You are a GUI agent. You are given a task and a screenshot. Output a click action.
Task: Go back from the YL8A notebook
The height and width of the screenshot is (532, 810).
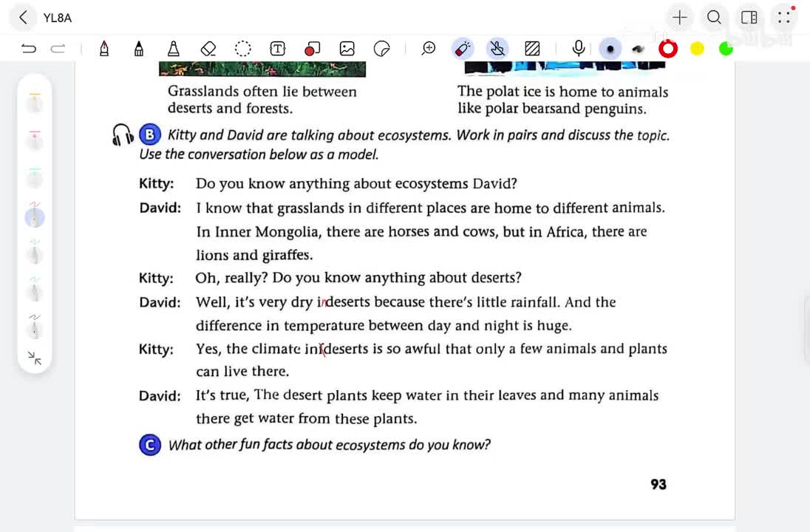coord(23,18)
